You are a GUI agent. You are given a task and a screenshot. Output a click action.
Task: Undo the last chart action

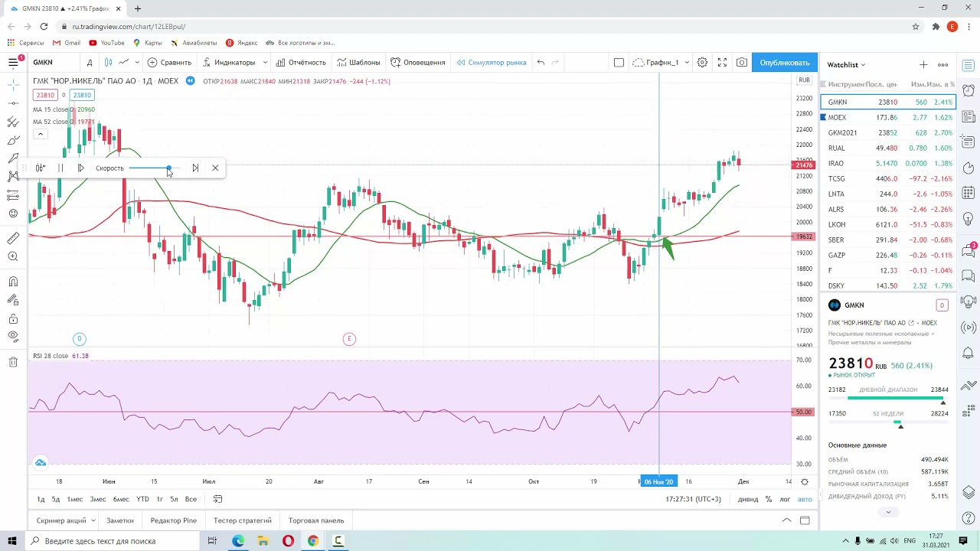pyautogui.click(x=541, y=63)
